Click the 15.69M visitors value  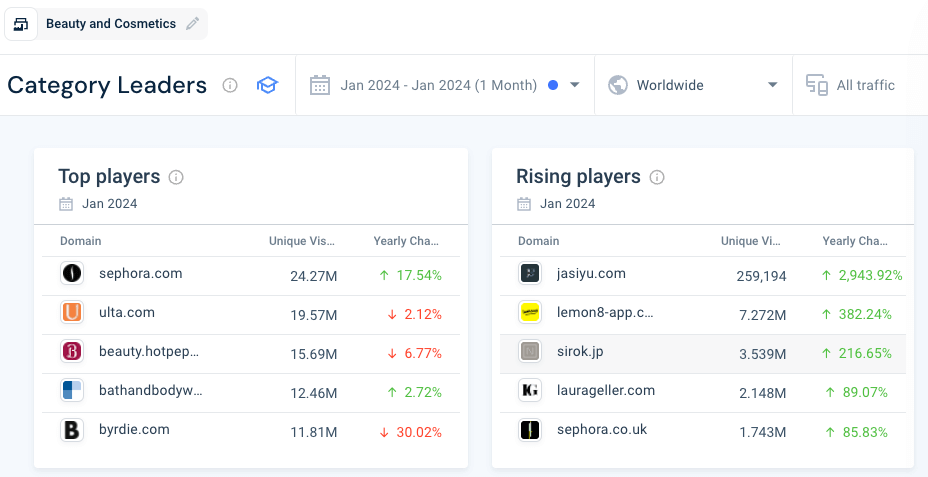coord(313,354)
